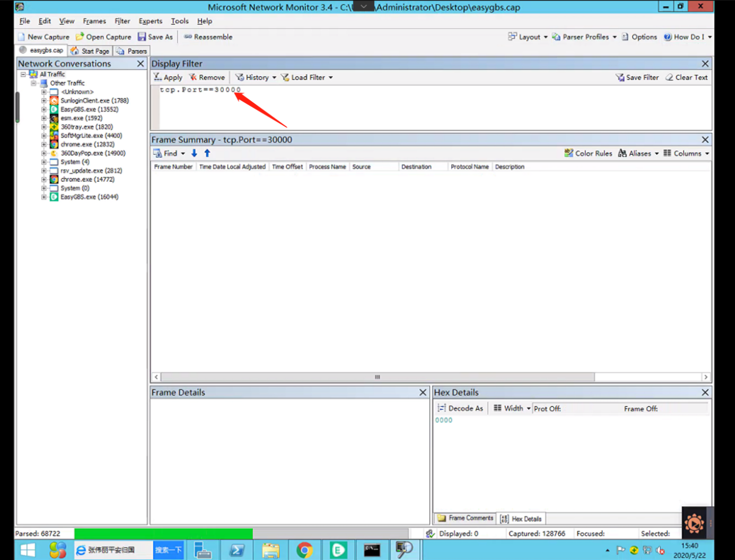This screenshot has width=735, height=560.
Task: Select 360tray.exe (1820) conversation
Action: tap(87, 127)
